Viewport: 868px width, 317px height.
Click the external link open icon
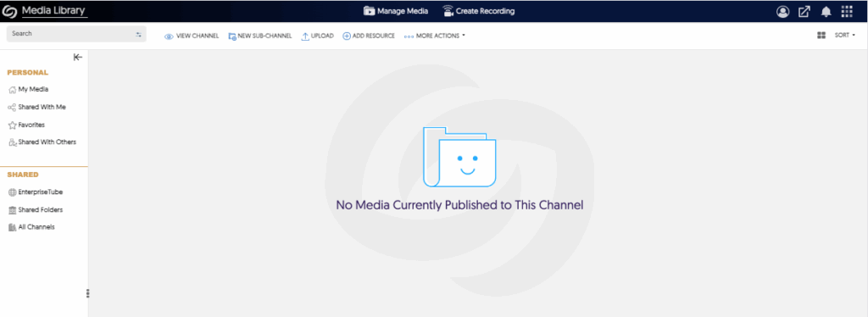tap(804, 12)
